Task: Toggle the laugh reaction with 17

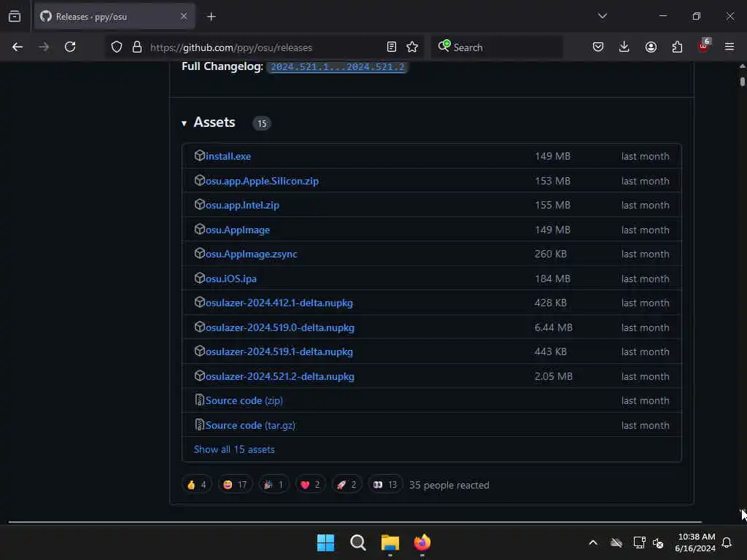Action: (235, 485)
